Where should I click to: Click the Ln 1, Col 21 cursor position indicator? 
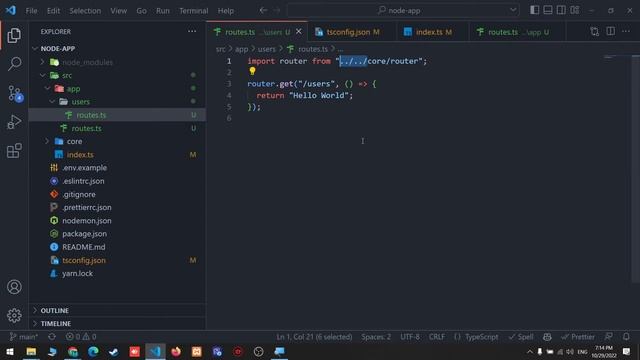coord(314,337)
